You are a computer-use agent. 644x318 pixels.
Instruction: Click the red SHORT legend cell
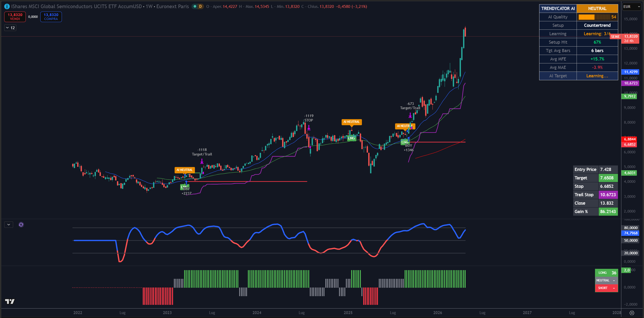606,288
